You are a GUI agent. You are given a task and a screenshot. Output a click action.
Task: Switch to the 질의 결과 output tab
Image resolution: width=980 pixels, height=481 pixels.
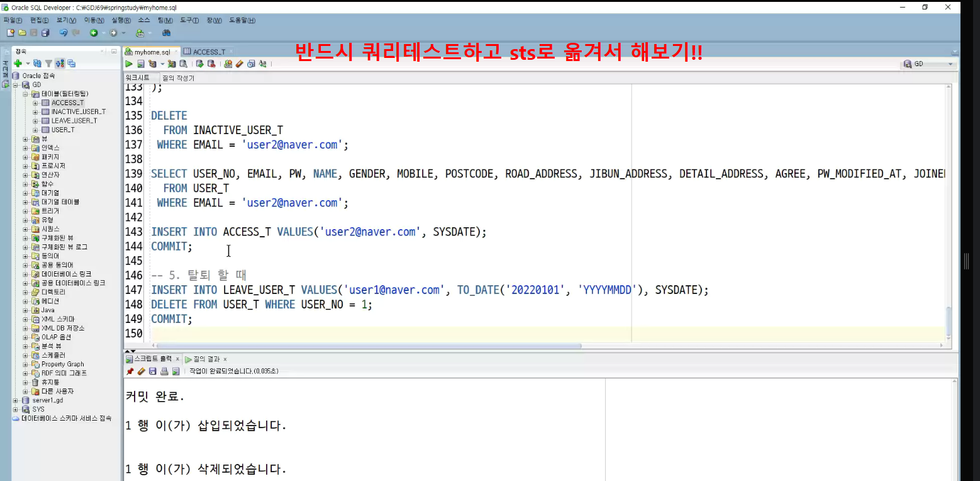207,359
